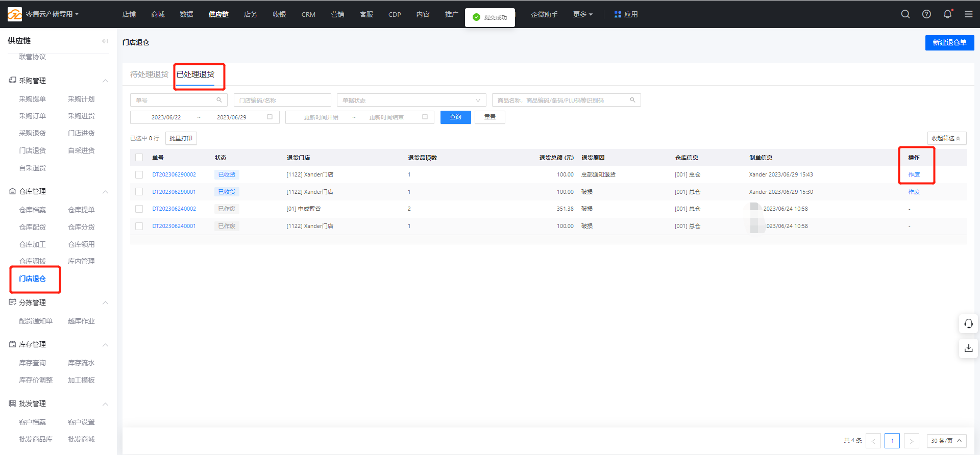Screen dimensions: 980x455
Task: Open 库存查询 in sidebar
Action: tap(32, 363)
